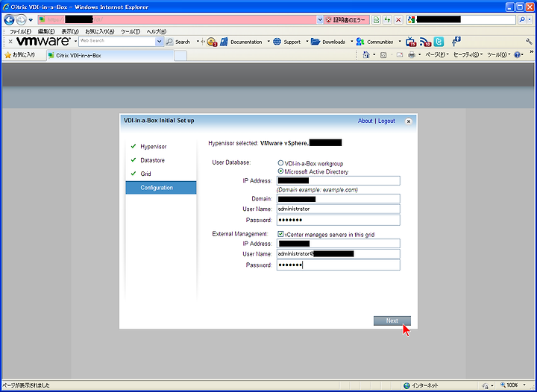The width and height of the screenshot is (537, 392).
Task: Click the Home icon in command bar
Action: coord(366,54)
